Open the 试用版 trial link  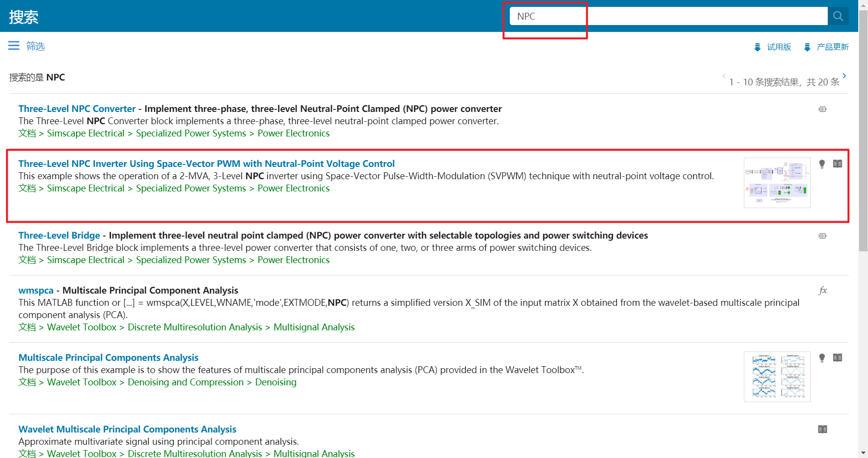779,47
